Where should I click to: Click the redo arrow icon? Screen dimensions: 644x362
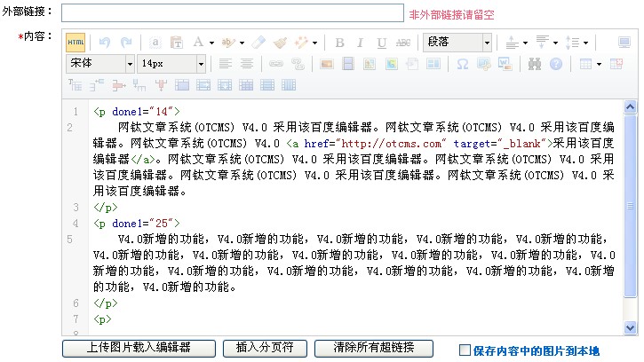click(126, 42)
